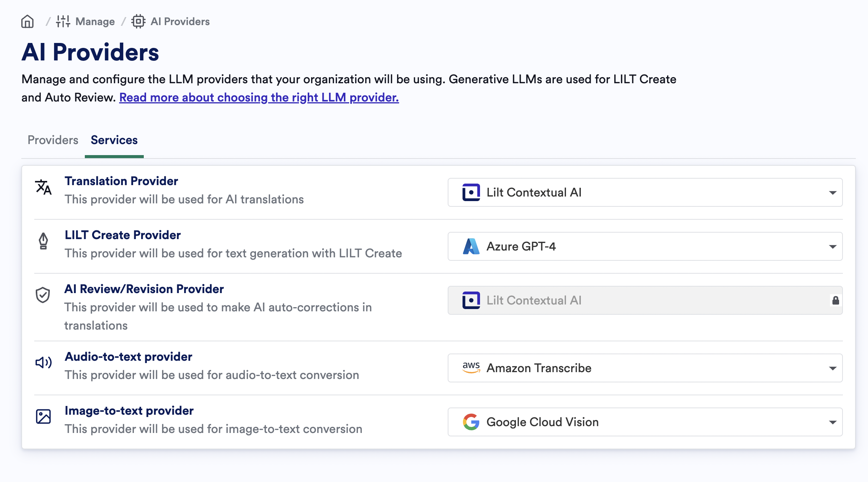The height and width of the screenshot is (482, 868).
Task: Switch to the Services tab
Action: tap(114, 140)
